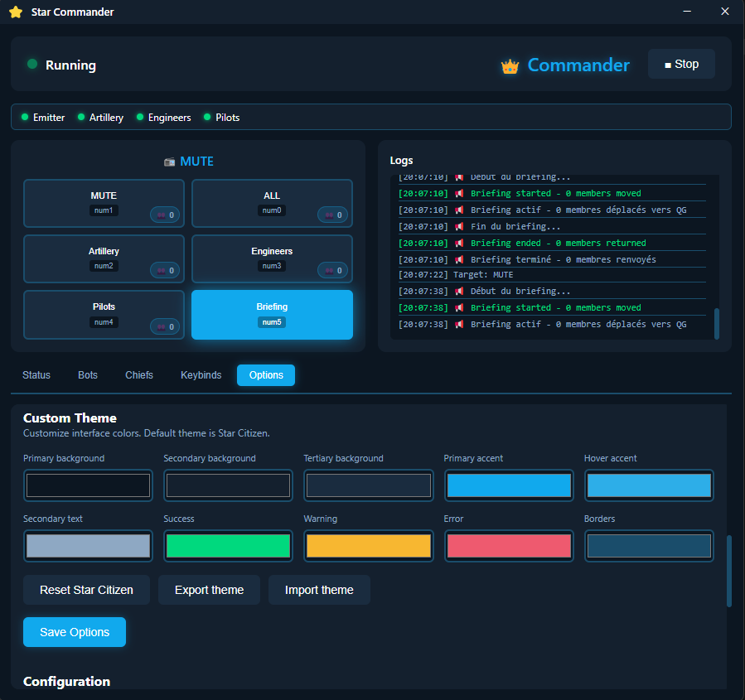The width and height of the screenshot is (745, 700).
Task: Click the Save Options button
Action: pos(75,632)
